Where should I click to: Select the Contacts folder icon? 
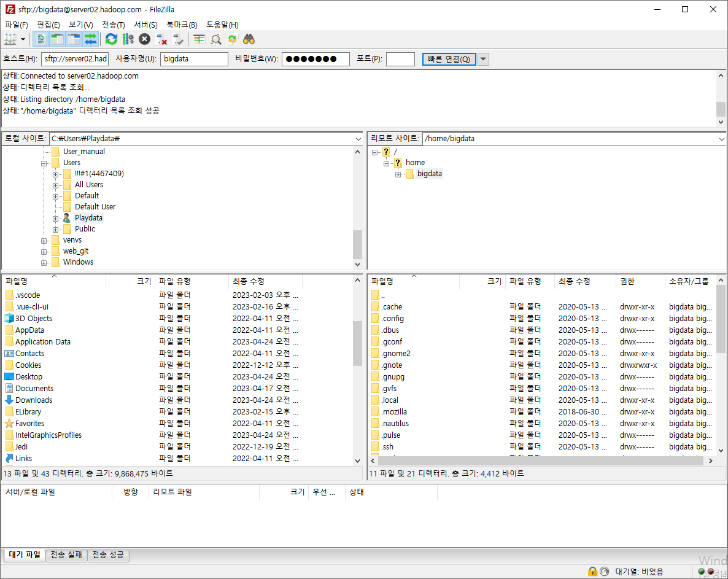pyautogui.click(x=9, y=353)
